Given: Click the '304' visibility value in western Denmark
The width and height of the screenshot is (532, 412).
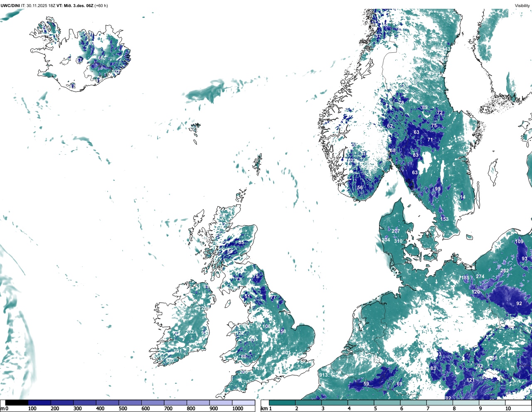Looking at the screenshot, I should (x=386, y=240).
